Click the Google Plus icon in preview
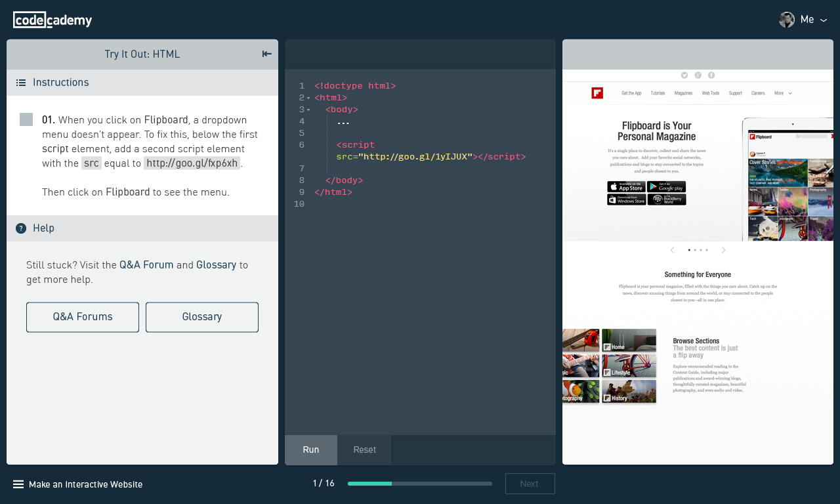 click(698, 75)
